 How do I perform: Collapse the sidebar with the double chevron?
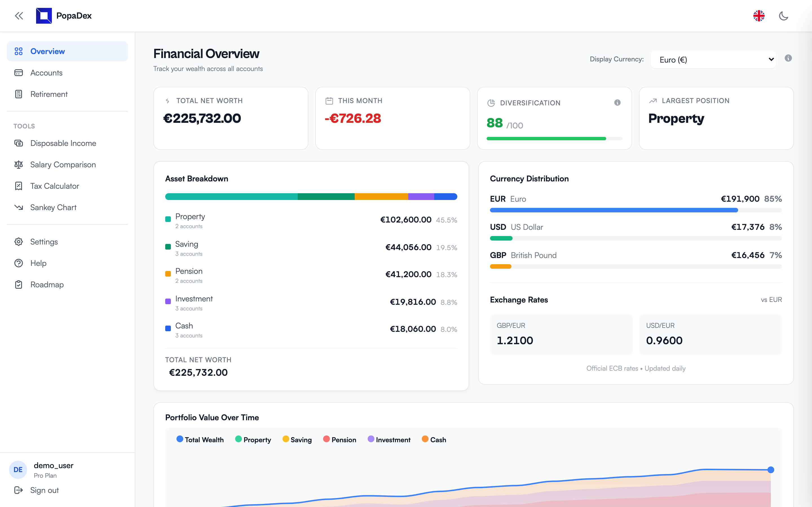pyautogui.click(x=19, y=16)
